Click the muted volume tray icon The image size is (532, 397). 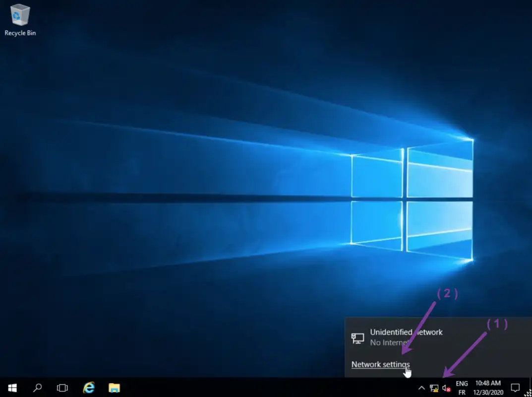[446, 388]
